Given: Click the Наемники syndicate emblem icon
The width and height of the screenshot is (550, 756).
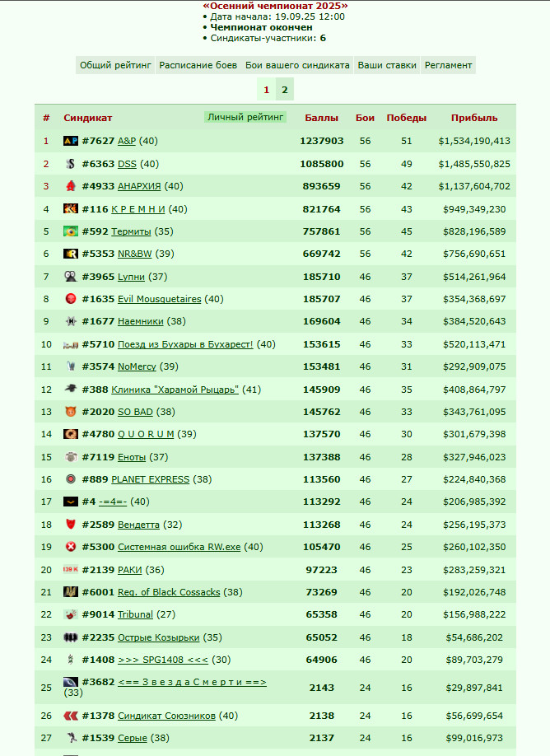Looking at the screenshot, I should coord(71,321).
